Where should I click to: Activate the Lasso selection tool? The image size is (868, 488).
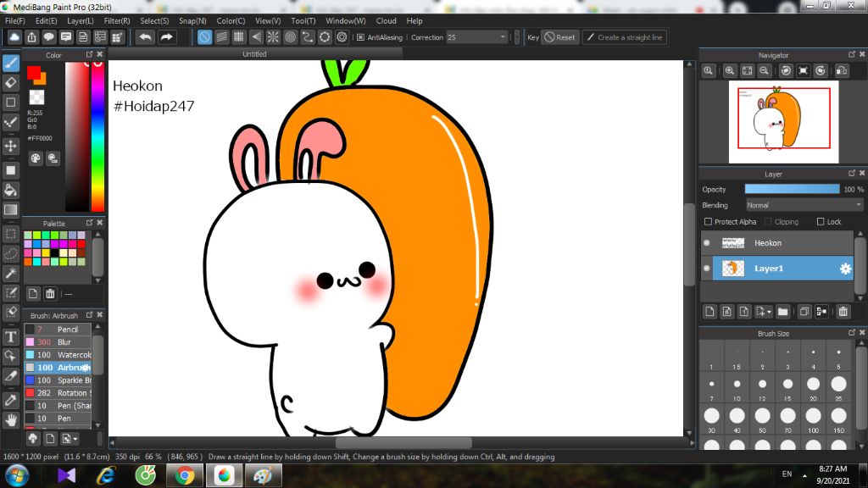(x=11, y=253)
